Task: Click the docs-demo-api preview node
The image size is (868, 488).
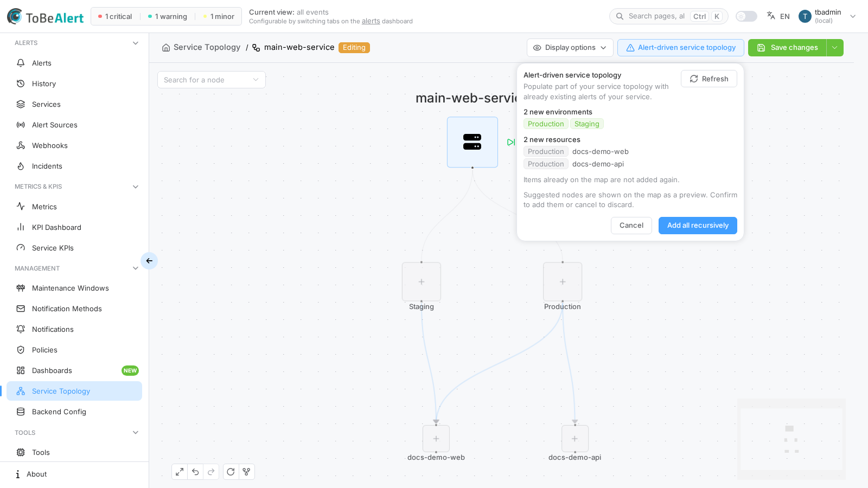Action: [x=575, y=439]
